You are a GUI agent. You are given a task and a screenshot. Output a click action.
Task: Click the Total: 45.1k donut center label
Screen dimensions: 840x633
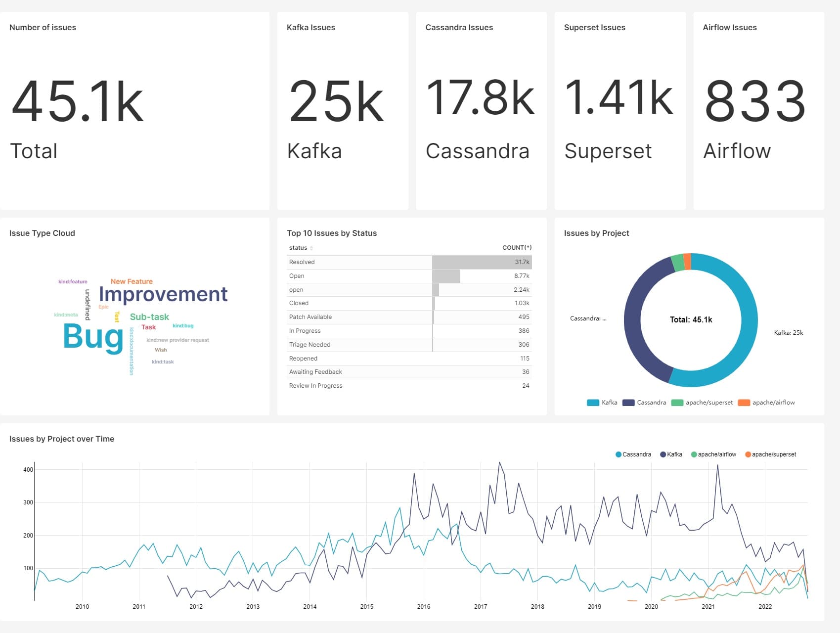[x=691, y=320]
